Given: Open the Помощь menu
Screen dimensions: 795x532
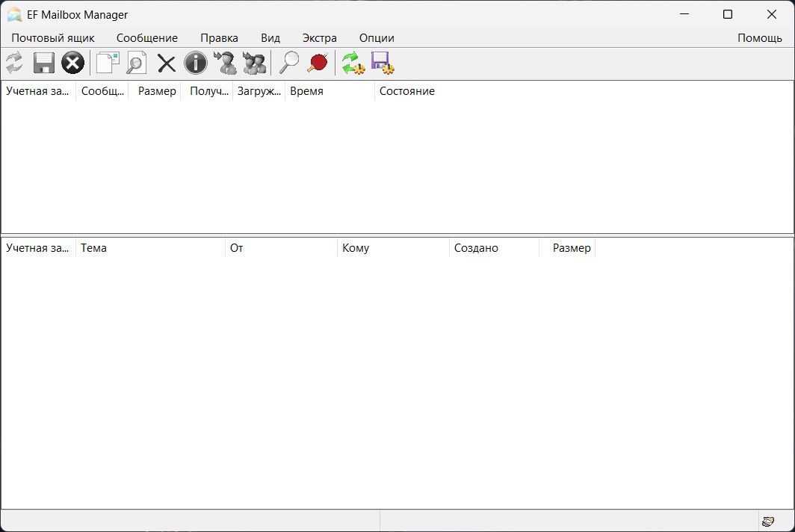Looking at the screenshot, I should [x=759, y=38].
